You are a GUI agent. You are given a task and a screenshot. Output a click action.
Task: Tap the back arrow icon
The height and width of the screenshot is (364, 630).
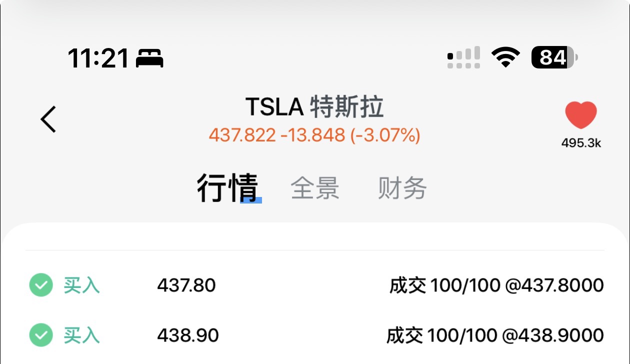point(48,119)
